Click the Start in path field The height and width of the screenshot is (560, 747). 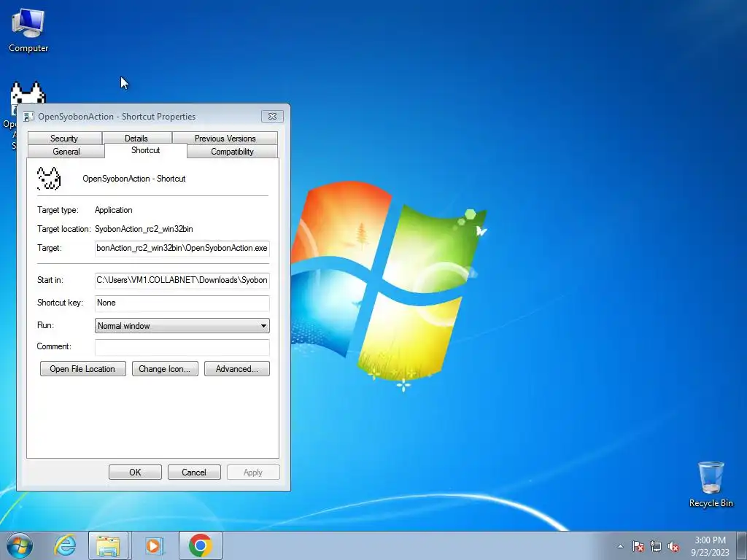182,280
